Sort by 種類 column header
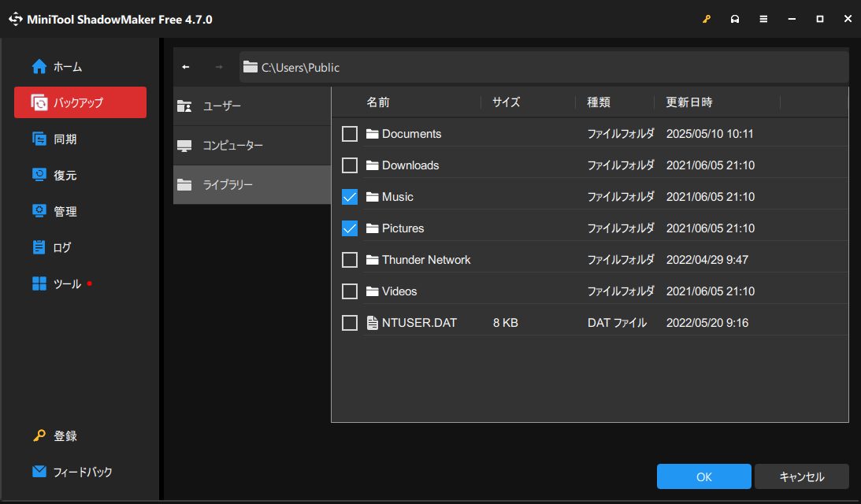Image resolution: width=861 pixels, height=504 pixels. (599, 102)
